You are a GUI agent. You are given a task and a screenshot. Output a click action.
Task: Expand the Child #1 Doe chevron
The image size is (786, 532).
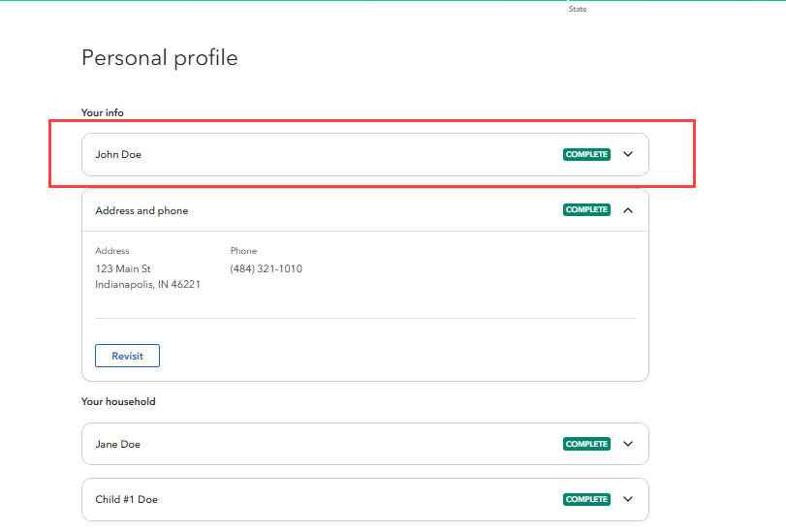[628, 499]
